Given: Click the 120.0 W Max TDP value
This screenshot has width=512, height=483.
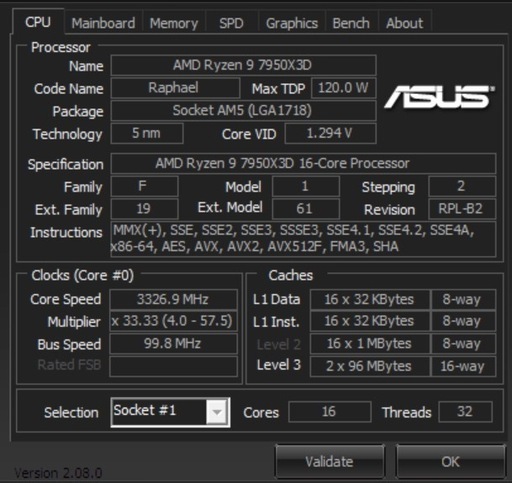Looking at the screenshot, I should click(x=344, y=88).
